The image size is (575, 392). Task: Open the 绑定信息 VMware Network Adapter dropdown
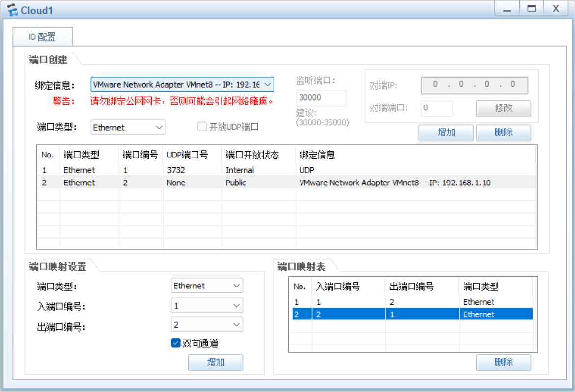point(182,84)
